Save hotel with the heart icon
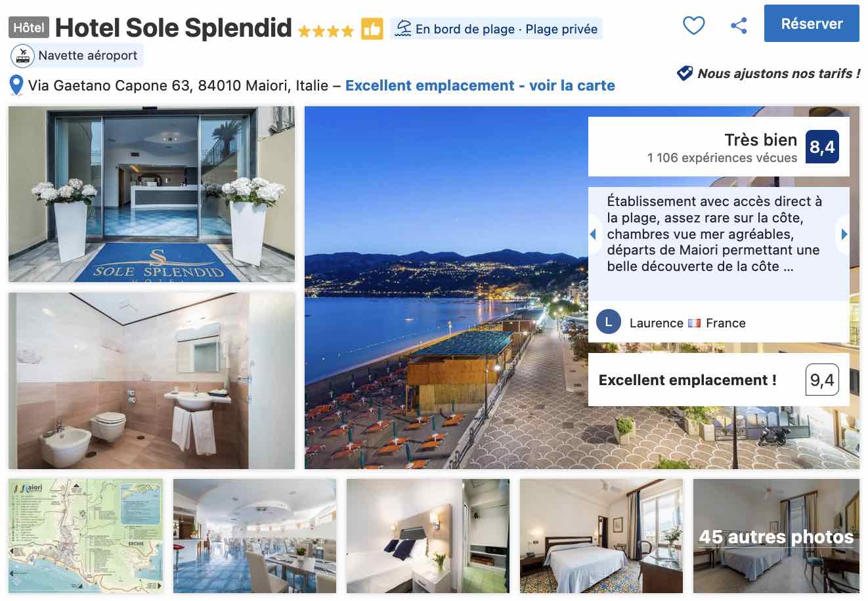 693,26
